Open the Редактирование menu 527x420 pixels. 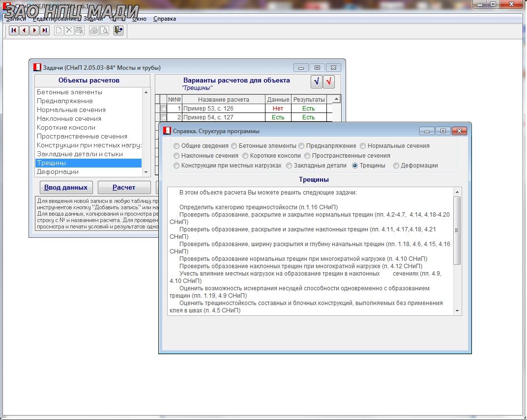tap(55, 19)
